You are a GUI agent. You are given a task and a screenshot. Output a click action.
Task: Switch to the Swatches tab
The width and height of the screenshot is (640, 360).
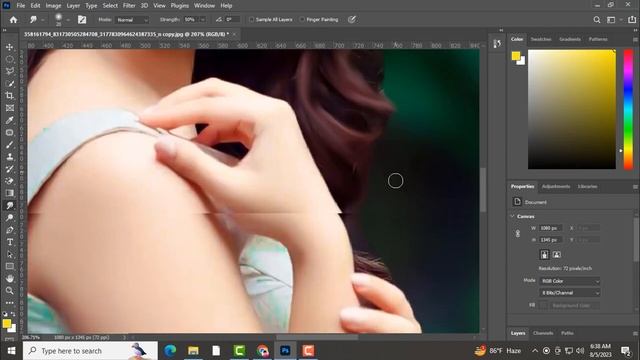point(541,39)
